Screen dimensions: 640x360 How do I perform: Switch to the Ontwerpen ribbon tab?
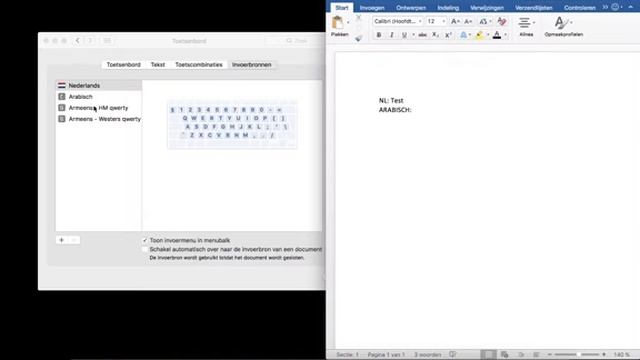tap(411, 8)
